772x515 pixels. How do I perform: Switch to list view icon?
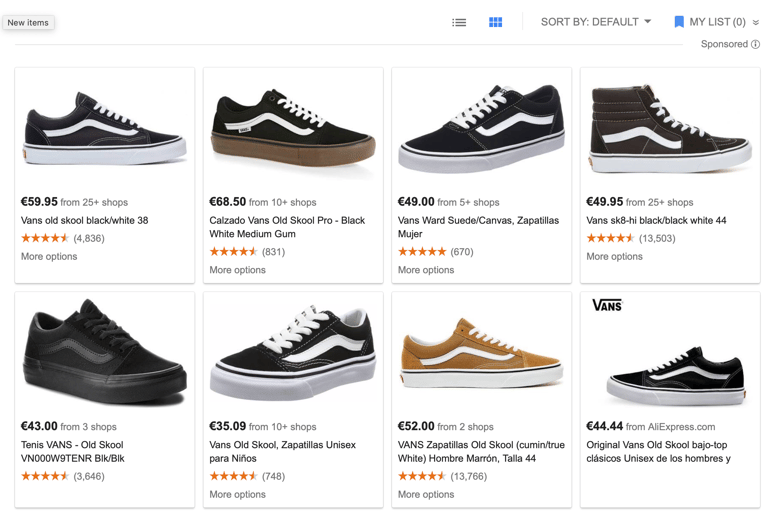pyautogui.click(x=459, y=22)
